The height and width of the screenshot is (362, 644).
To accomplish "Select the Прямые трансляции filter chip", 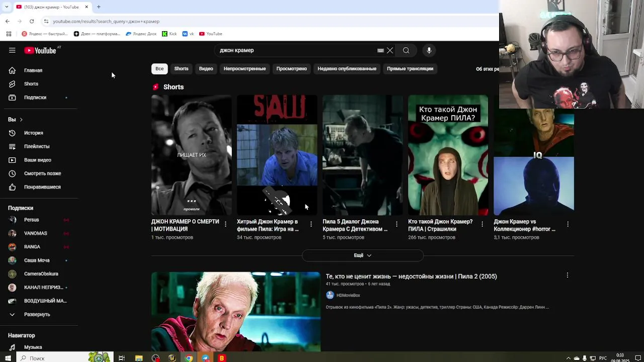I will [x=410, y=69].
